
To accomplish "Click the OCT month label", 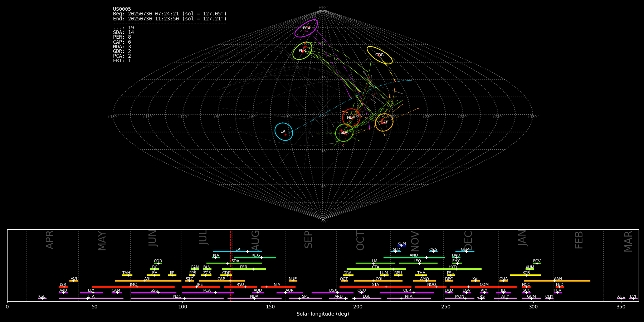I will [361, 240].
